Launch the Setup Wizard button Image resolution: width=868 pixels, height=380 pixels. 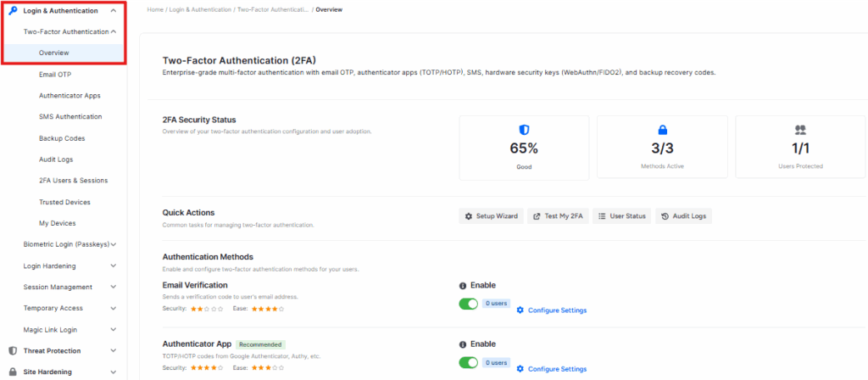pyautogui.click(x=491, y=216)
